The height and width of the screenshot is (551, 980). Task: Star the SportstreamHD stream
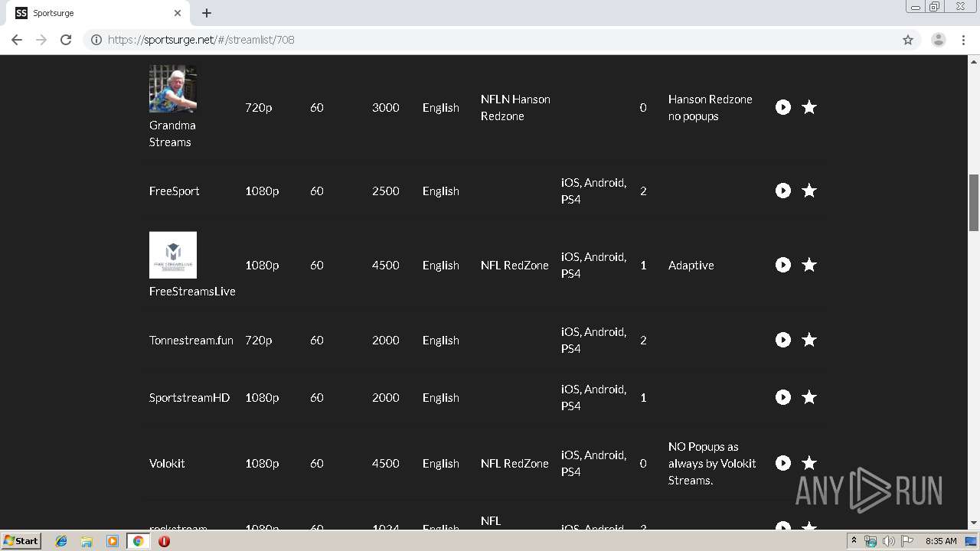pos(809,397)
